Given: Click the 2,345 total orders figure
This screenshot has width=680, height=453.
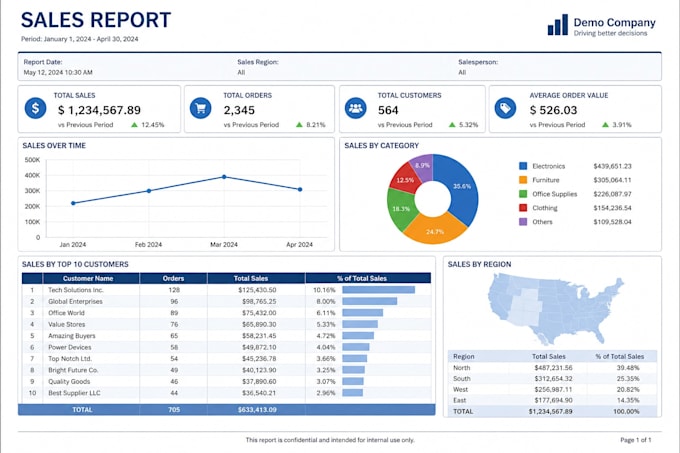Looking at the screenshot, I should tap(239, 110).
